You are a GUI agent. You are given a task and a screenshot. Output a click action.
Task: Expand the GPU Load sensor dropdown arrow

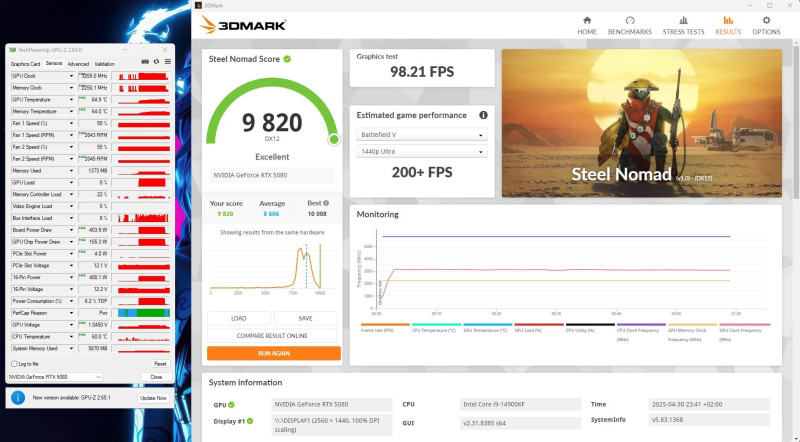[71, 183]
